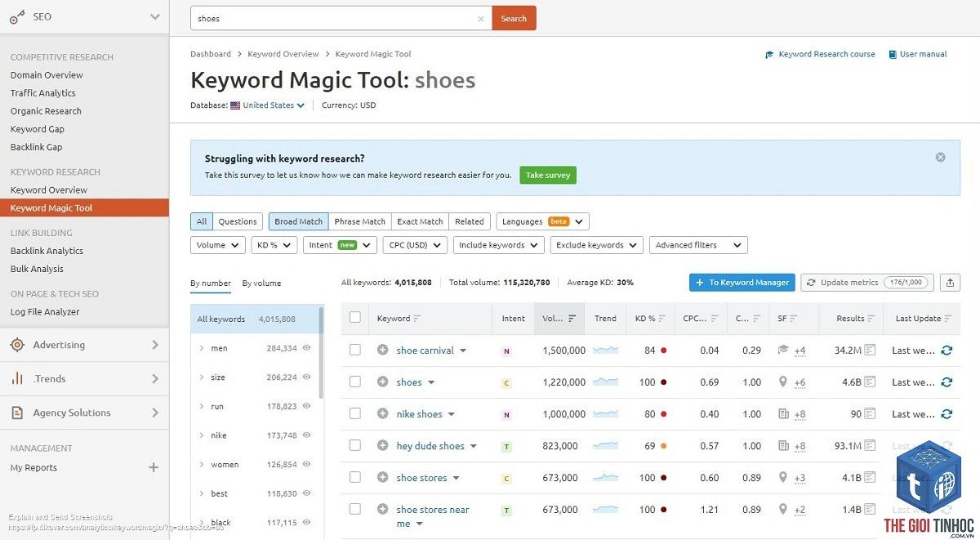Clear the shoes search field

pyautogui.click(x=481, y=19)
